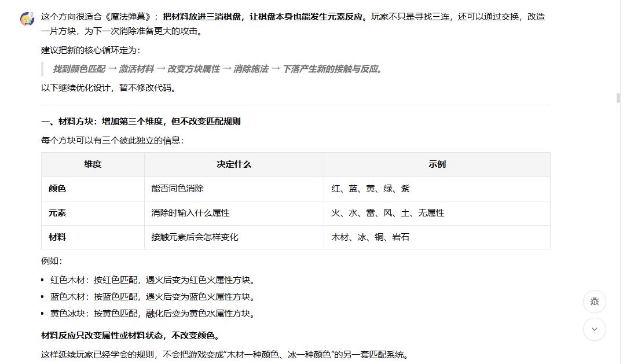The height and width of the screenshot is (364, 623).
Task: Select the '材料' row label in the table
Action: point(57,237)
